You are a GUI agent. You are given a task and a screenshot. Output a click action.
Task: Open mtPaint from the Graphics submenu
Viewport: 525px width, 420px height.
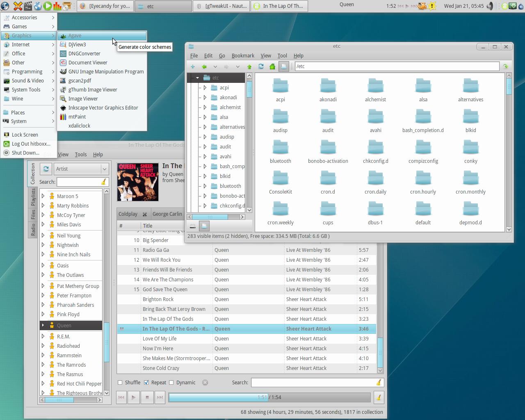[102, 117]
